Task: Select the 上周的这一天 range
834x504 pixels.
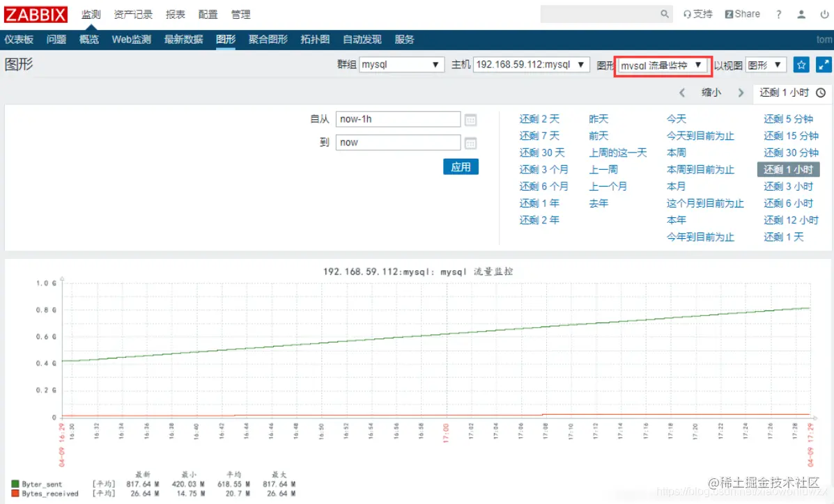Action: pyautogui.click(x=617, y=153)
